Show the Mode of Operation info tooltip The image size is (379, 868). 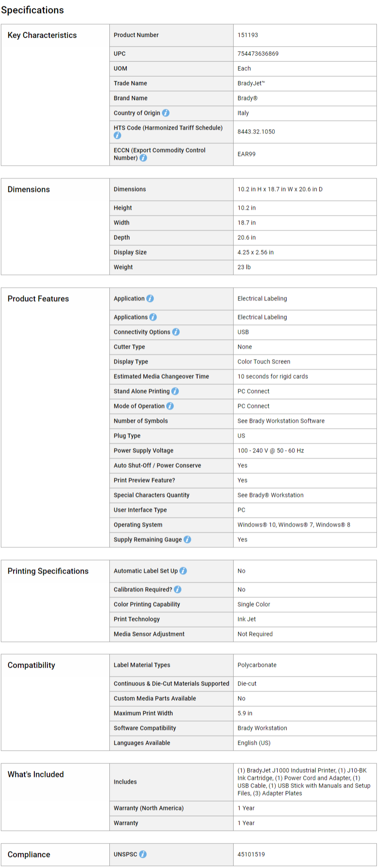click(170, 406)
